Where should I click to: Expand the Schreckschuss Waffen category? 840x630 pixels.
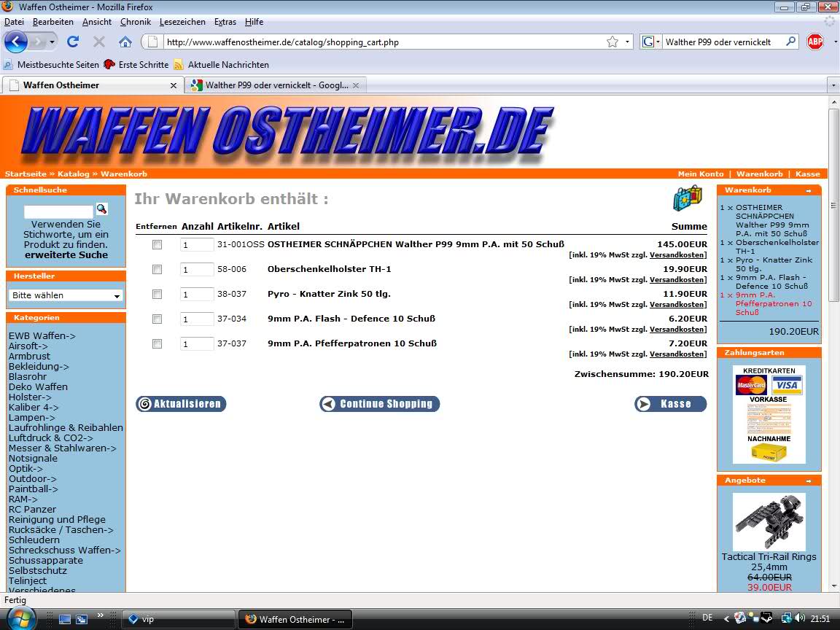(65, 551)
